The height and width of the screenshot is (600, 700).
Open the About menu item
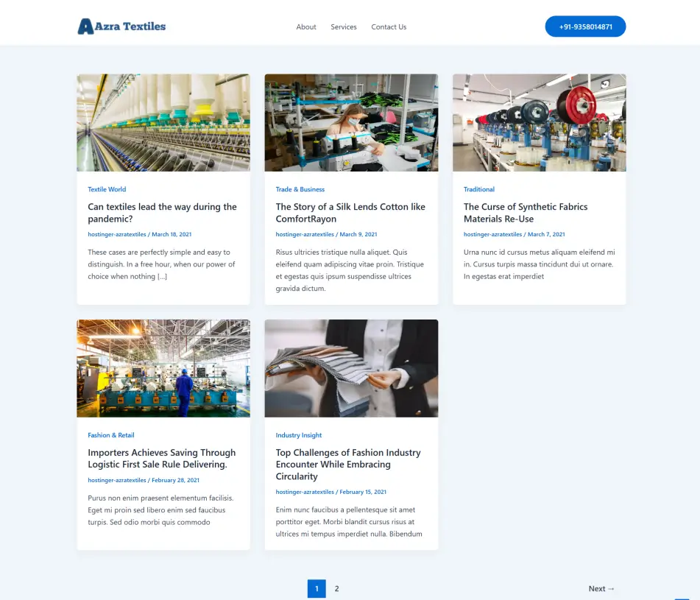point(306,27)
